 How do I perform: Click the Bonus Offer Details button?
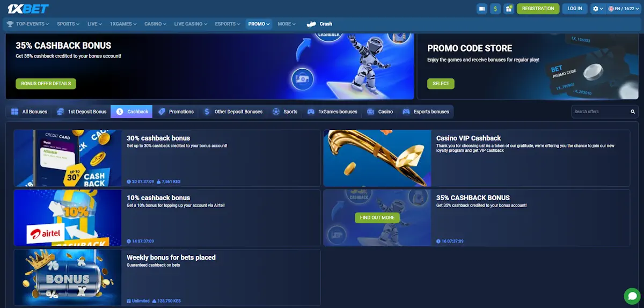coord(46,84)
